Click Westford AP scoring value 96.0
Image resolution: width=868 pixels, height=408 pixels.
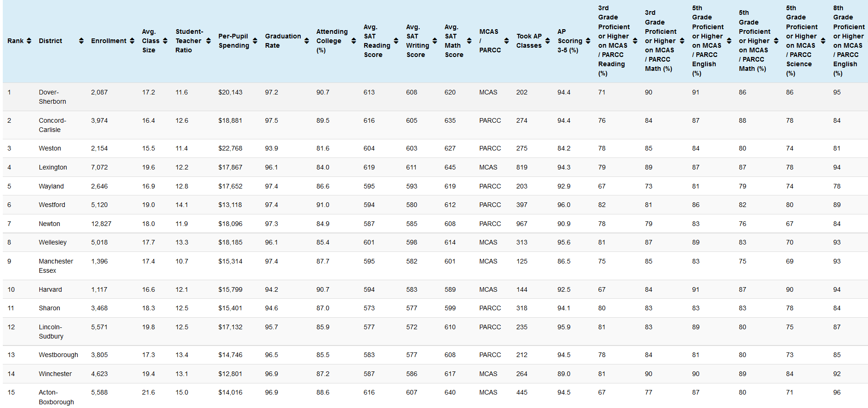point(564,205)
